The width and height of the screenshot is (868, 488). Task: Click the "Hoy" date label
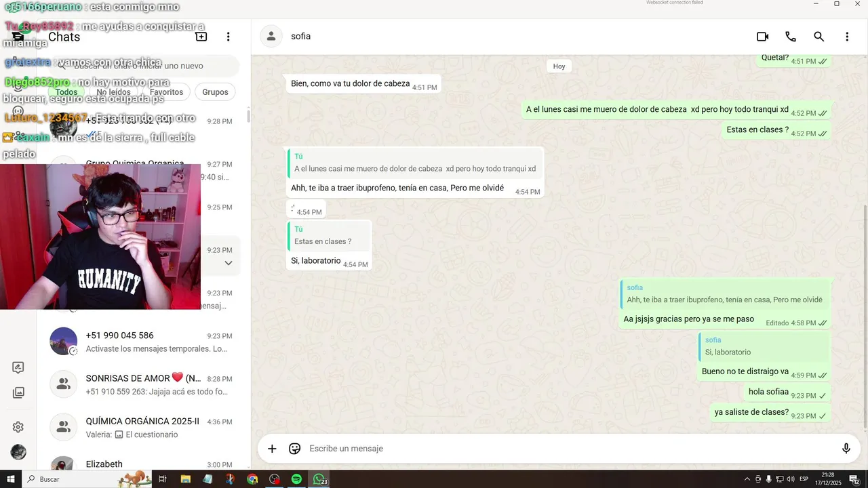click(559, 66)
